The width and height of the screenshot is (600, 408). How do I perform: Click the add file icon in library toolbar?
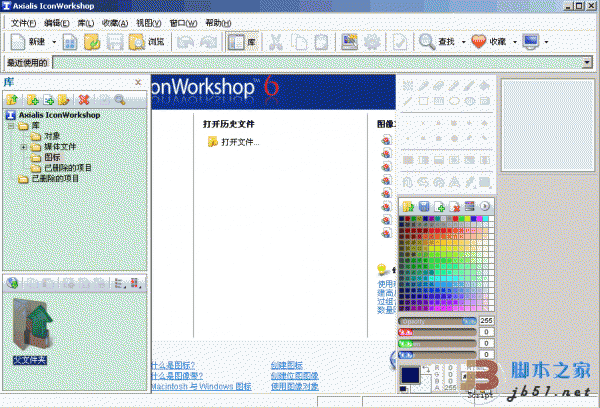[x=49, y=100]
